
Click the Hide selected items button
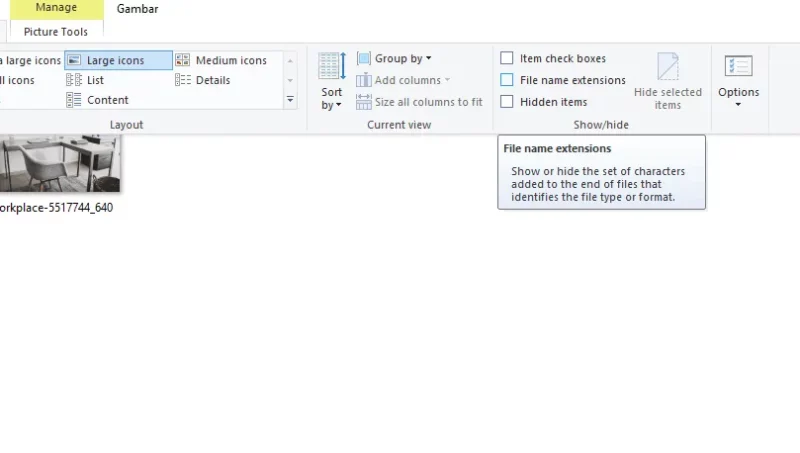coord(668,82)
